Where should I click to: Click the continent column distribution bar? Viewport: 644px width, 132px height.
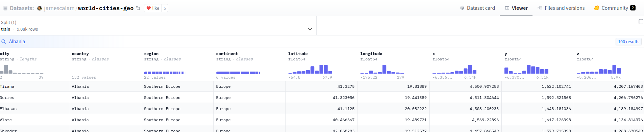238,73
